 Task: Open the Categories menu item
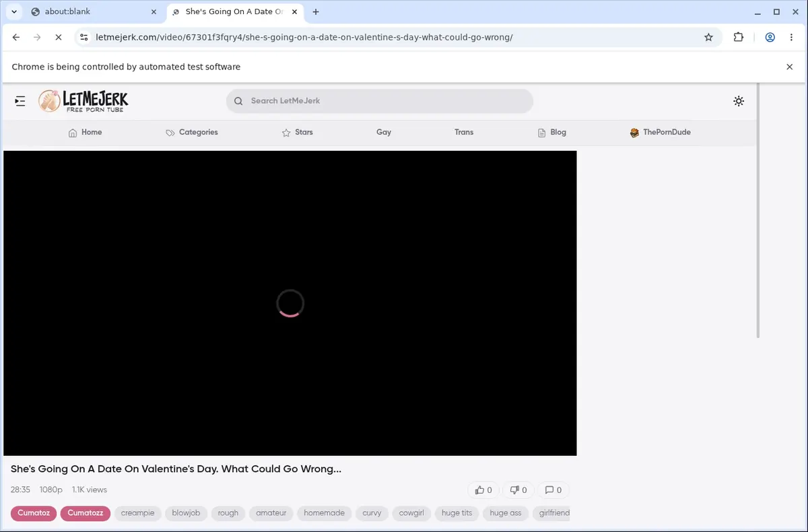[x=192, y=133]
